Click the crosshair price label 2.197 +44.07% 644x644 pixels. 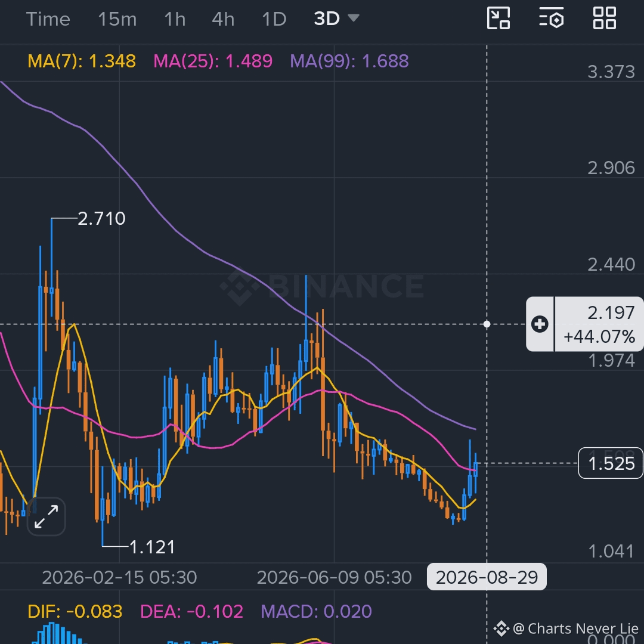tap(599, 324)
